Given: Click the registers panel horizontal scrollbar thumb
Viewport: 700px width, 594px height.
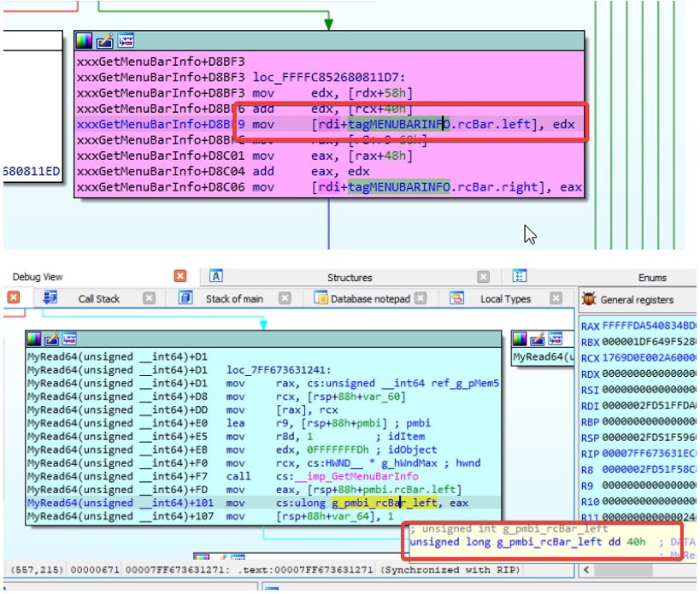Looking at the screenshot, I should 623,569.
